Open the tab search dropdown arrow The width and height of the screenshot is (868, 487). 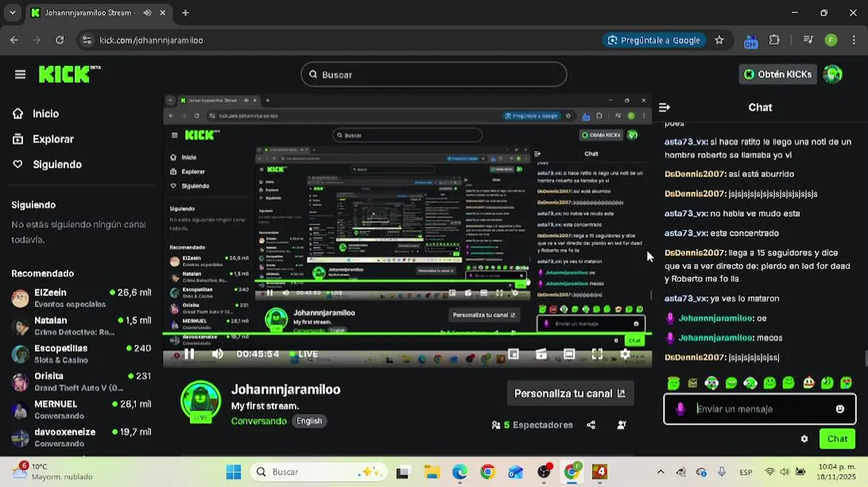[12, 13]
